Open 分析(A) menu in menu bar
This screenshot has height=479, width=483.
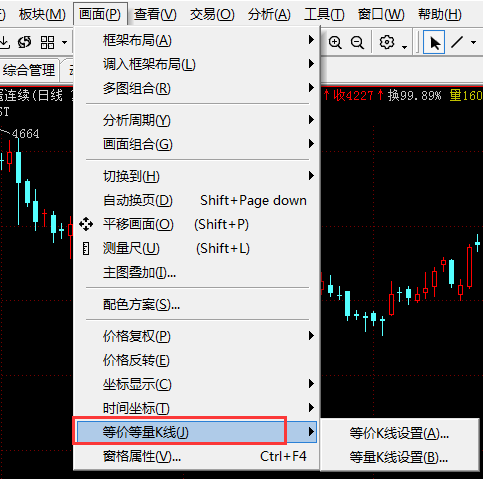pyautogui.click(x=269, y=14)
